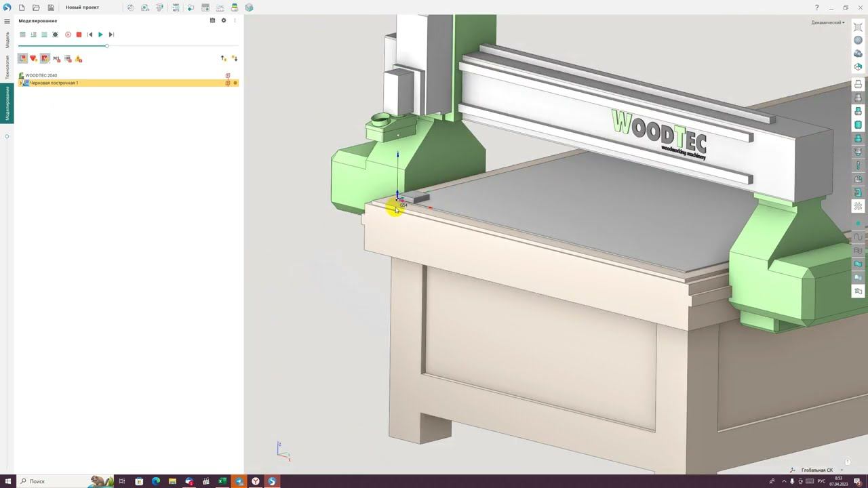
Task: Toggle the M1 stop condition
Action: click(56, 58)
